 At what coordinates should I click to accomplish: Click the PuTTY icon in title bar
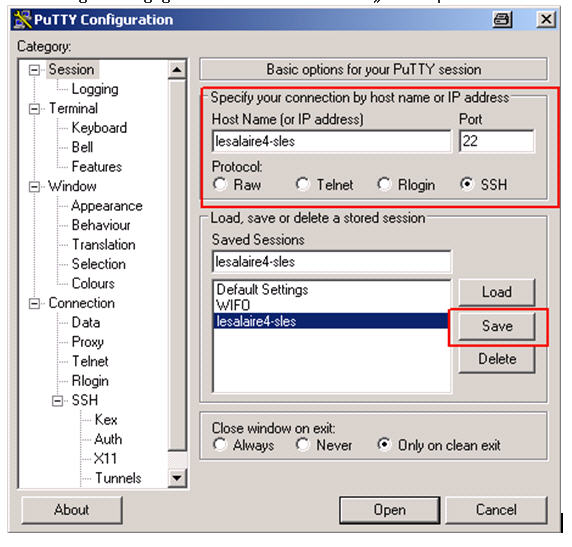pos(22,20)
